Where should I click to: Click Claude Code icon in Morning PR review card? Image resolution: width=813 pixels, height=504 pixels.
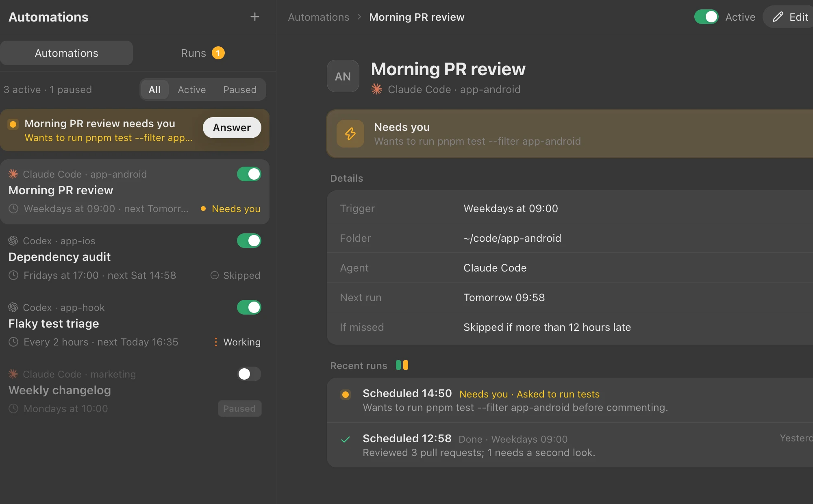coord(13,174)
